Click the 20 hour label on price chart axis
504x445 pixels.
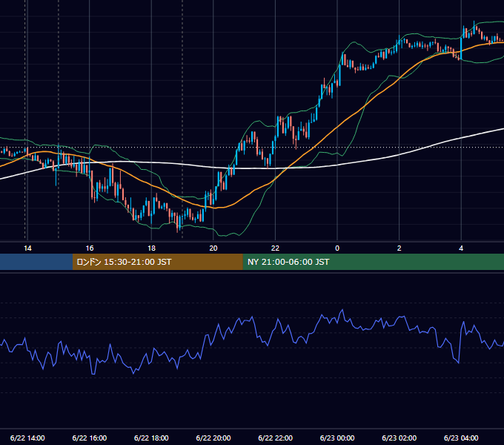click(x=213, y=248)
